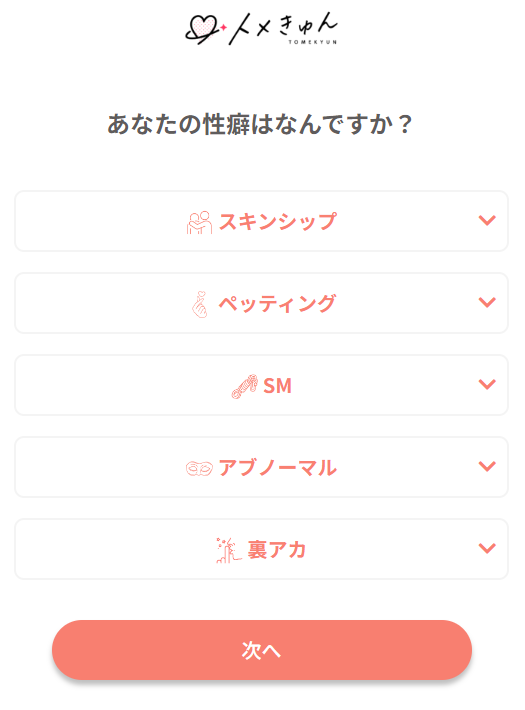Viewport: 525px width, 710px height.
Task: Select the スキンシップ category label
Action: pos(278,222)
